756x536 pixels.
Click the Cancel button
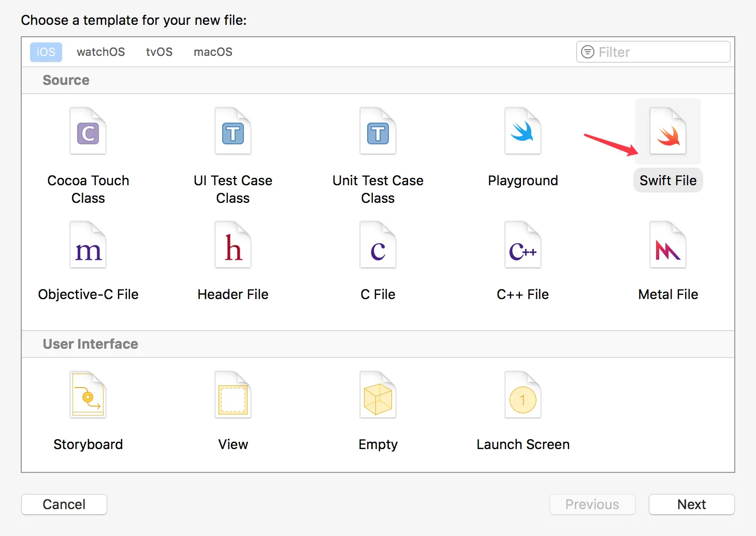point(64,504)
